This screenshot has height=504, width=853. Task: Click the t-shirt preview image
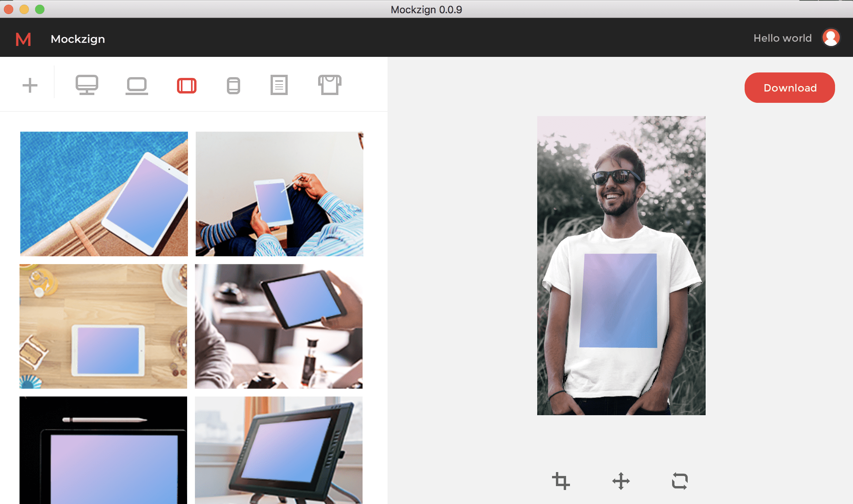pos(621,265)
